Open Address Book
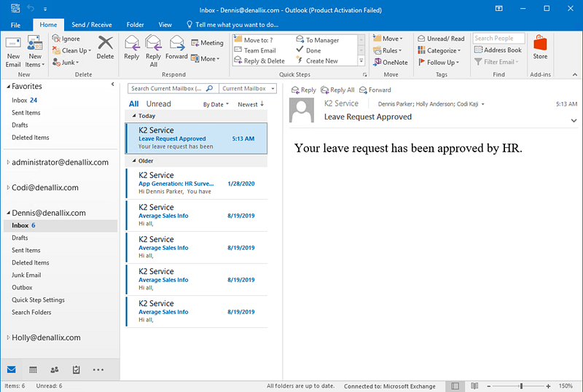The height and width of the screenshot is (392, 583). pos(498,50)
